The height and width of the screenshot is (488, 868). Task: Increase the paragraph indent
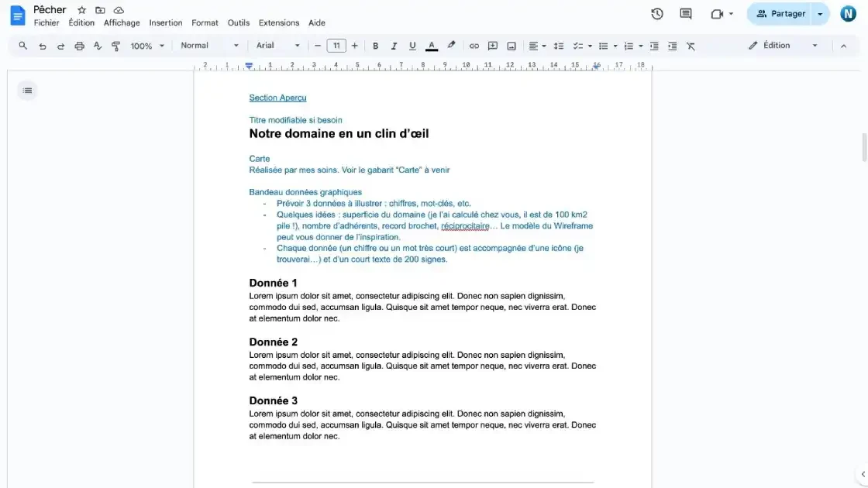click(x=672, y=46)
